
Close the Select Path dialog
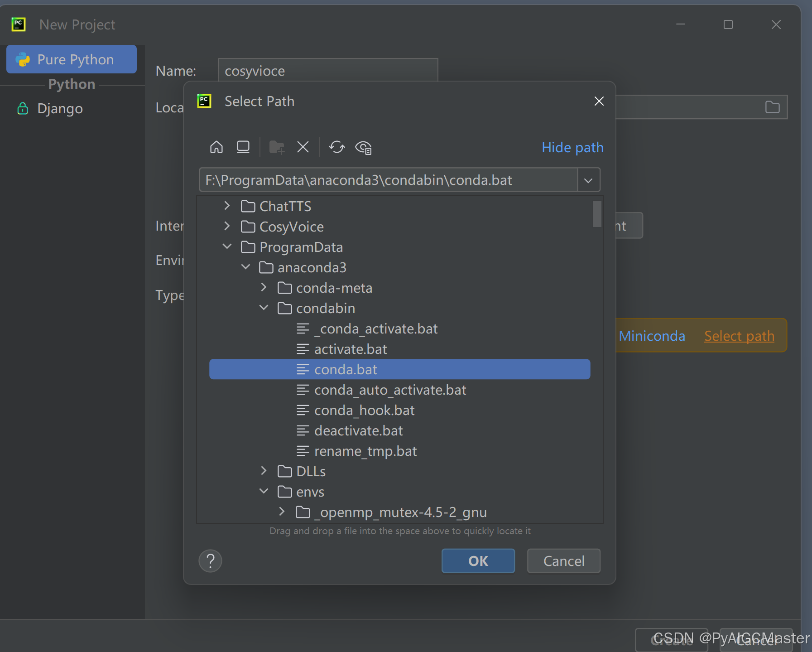coord(599,101)
